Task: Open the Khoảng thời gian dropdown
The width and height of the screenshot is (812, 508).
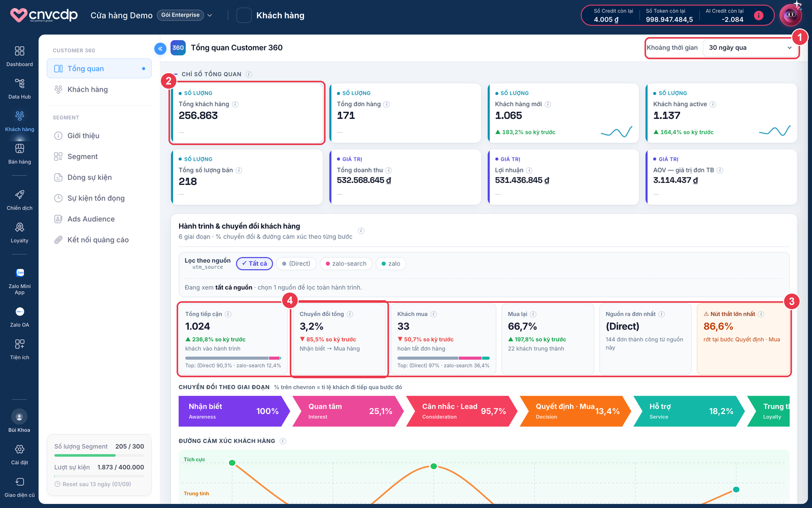Action: [x=750, y=48]
